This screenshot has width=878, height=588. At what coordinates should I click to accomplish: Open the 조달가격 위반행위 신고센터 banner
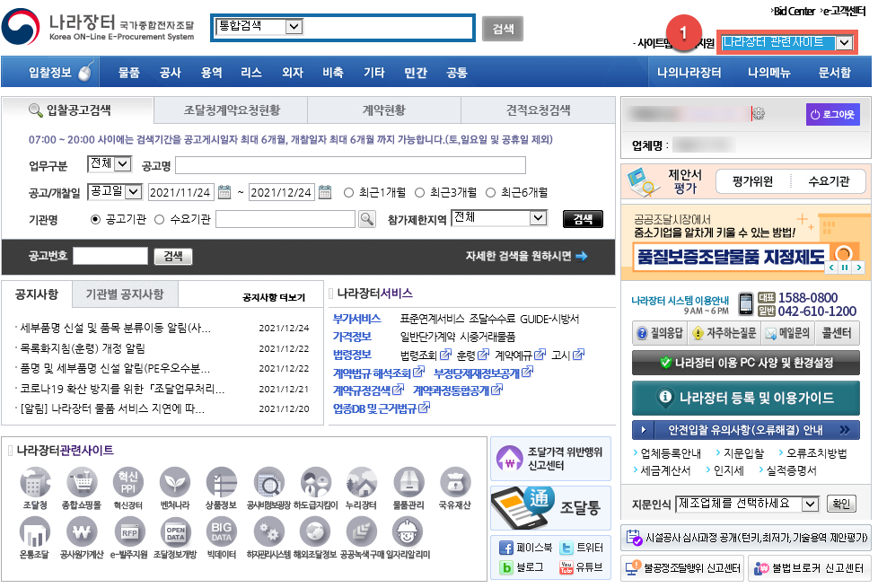(551, 459)
